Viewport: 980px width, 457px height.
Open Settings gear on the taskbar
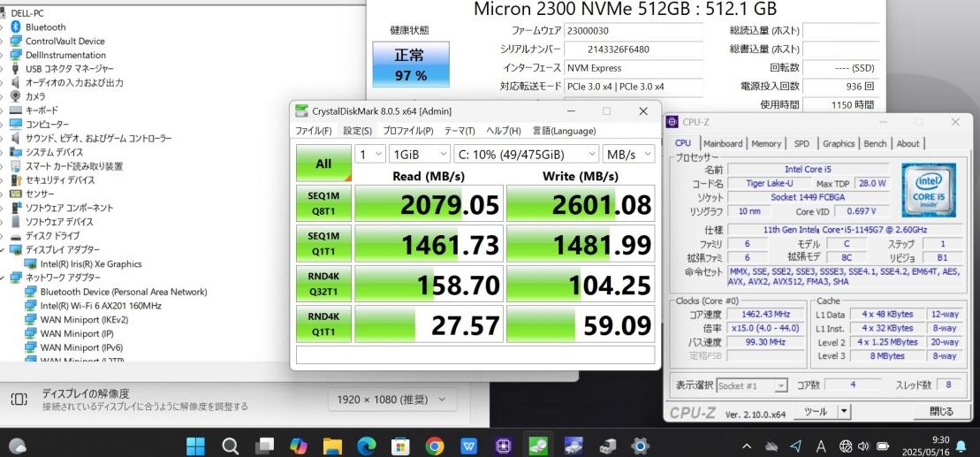click(x=640, y=446)
